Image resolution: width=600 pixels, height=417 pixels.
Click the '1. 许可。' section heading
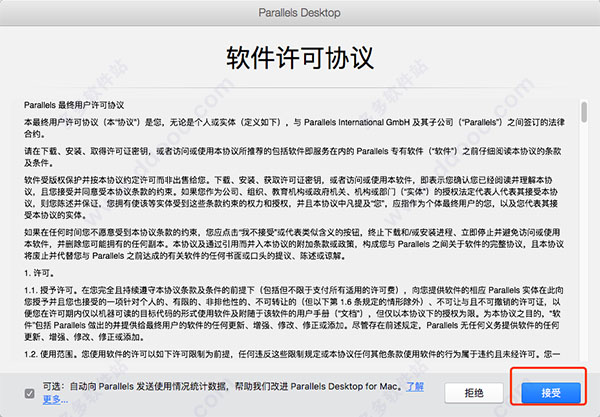click(x=40, y=273)
